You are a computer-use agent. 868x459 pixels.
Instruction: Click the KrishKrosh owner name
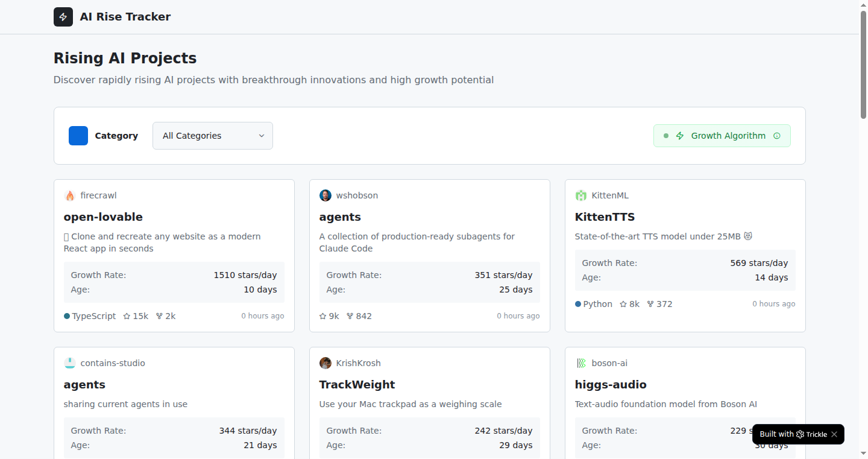[x=358, y=363]
